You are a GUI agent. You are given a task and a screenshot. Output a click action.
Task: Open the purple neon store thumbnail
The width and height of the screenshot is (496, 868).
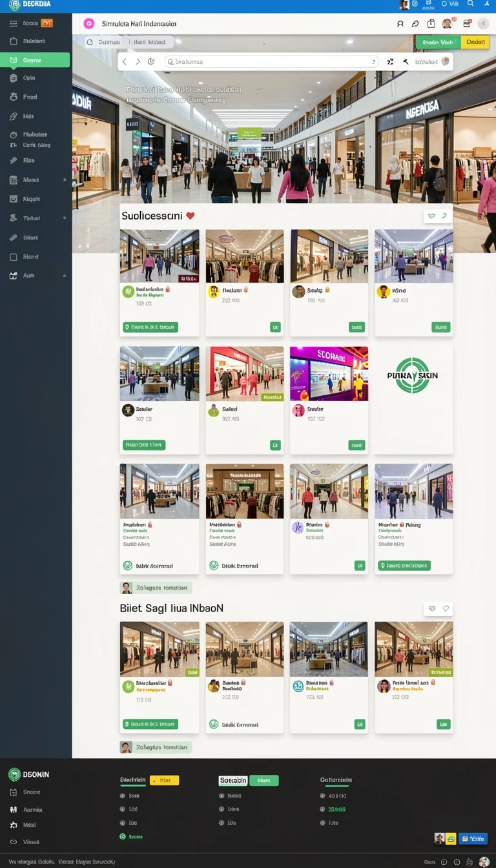click(x=329, y=373)
